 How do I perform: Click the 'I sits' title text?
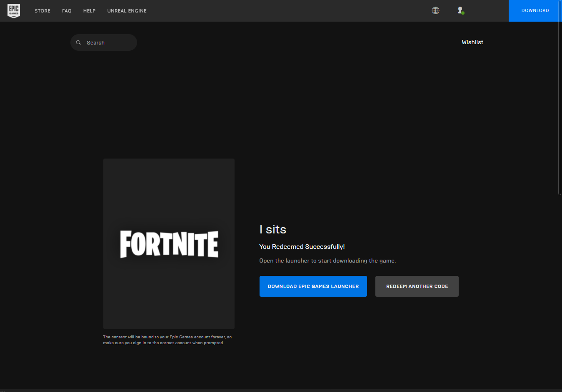(x=273, y=229)
